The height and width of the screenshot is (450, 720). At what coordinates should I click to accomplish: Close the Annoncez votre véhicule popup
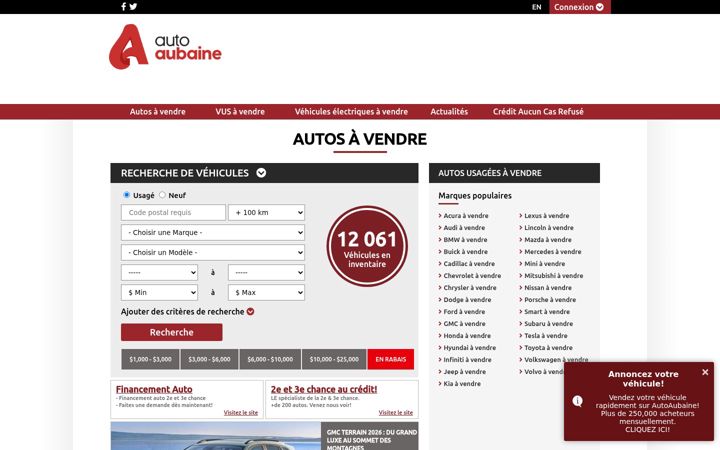click(705, 372)
